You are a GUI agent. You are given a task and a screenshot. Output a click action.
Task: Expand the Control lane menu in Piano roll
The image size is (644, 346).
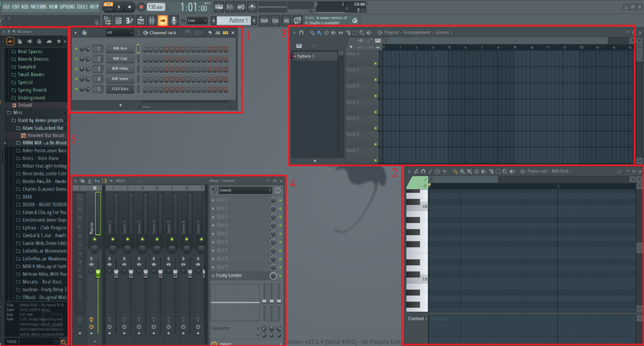coord(418,319)
